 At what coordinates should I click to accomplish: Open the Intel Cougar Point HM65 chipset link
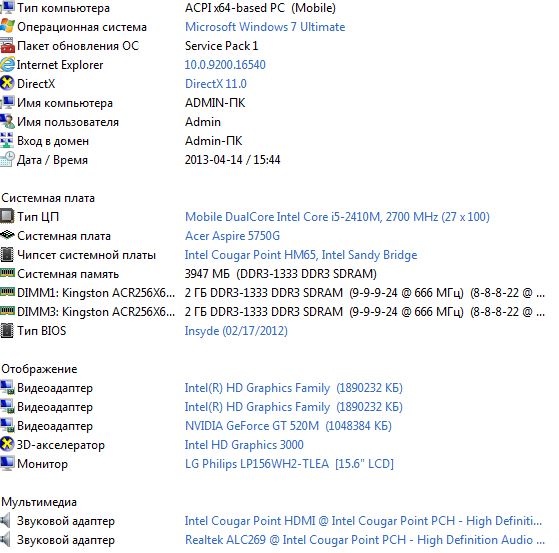click(x=301, y=255)
